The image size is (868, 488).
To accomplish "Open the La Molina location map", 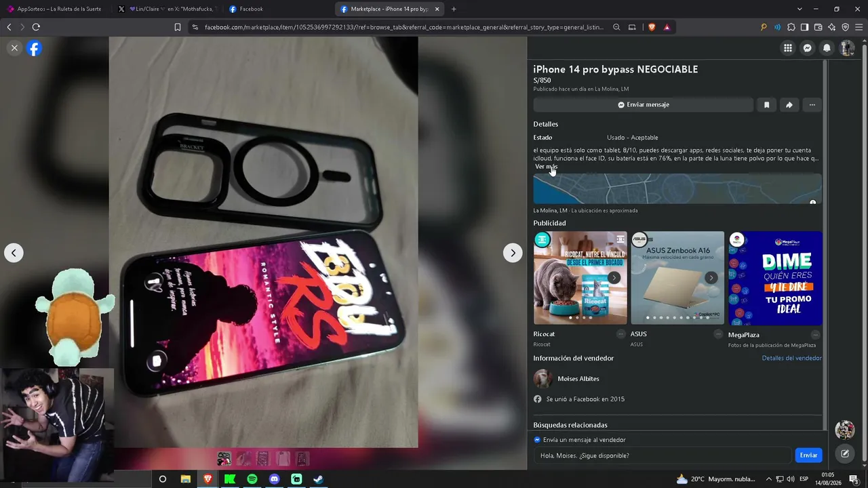I will click(x=677, y=188).
